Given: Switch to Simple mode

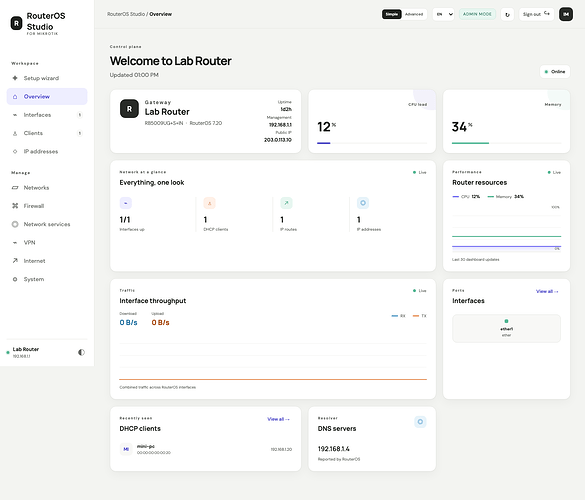Looking at the screenshot, I should click(x=392, y=14).
